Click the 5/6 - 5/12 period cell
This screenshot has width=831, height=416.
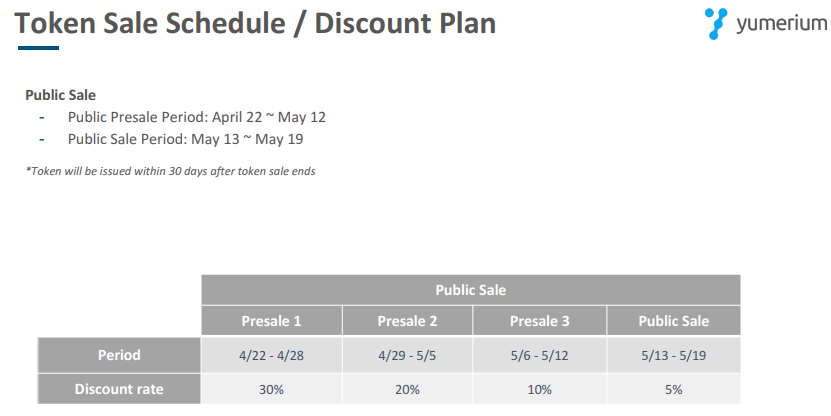(x=540, y=355)
